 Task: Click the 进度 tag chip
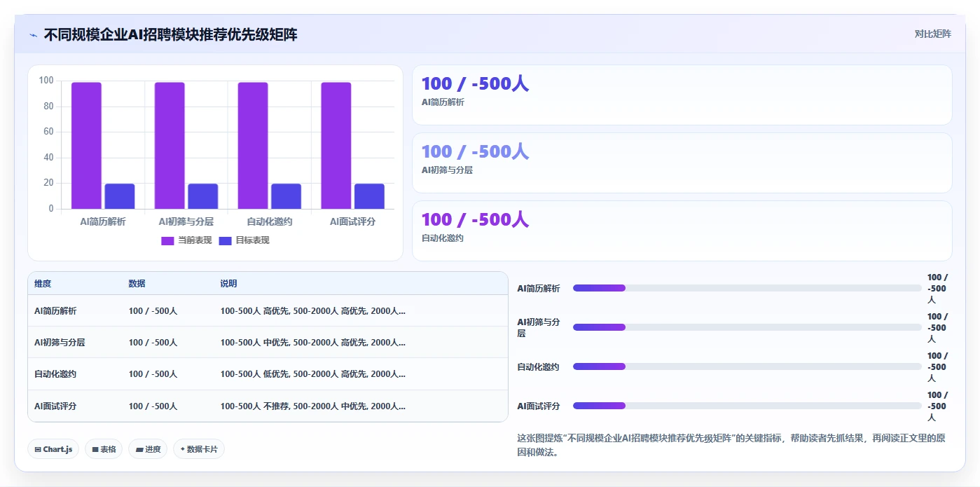[148, 449]
